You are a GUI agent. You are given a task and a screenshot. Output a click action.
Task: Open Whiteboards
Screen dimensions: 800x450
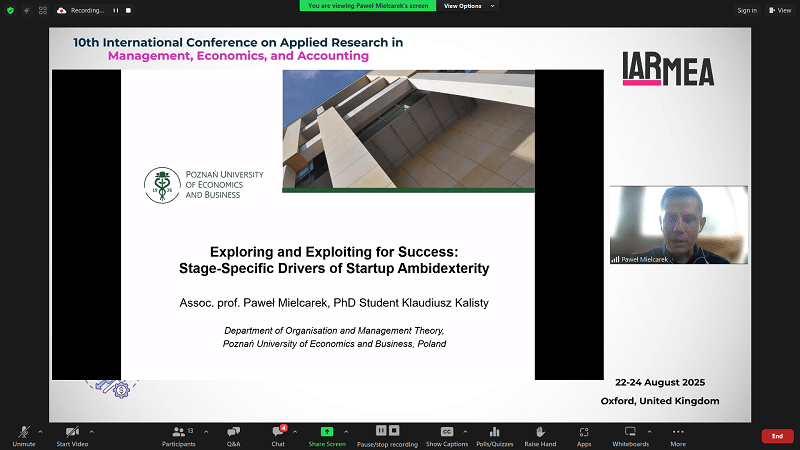pyautogui.click(x=630, y=432)
